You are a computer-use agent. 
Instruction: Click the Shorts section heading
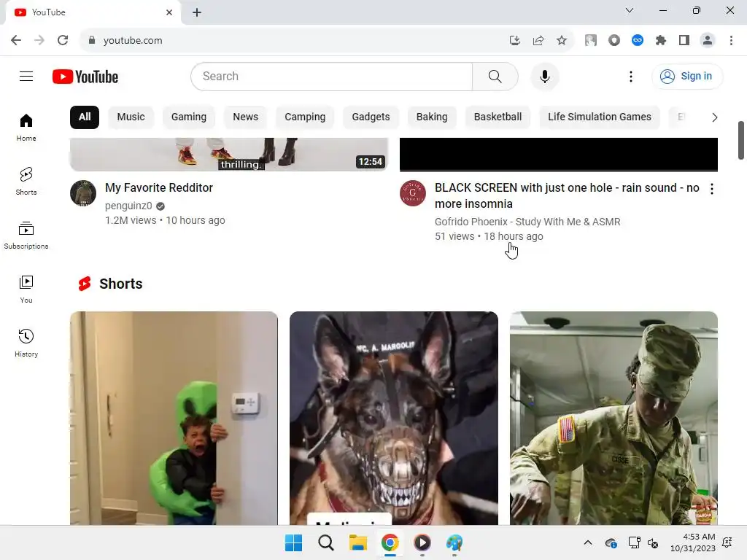point(120,284)
